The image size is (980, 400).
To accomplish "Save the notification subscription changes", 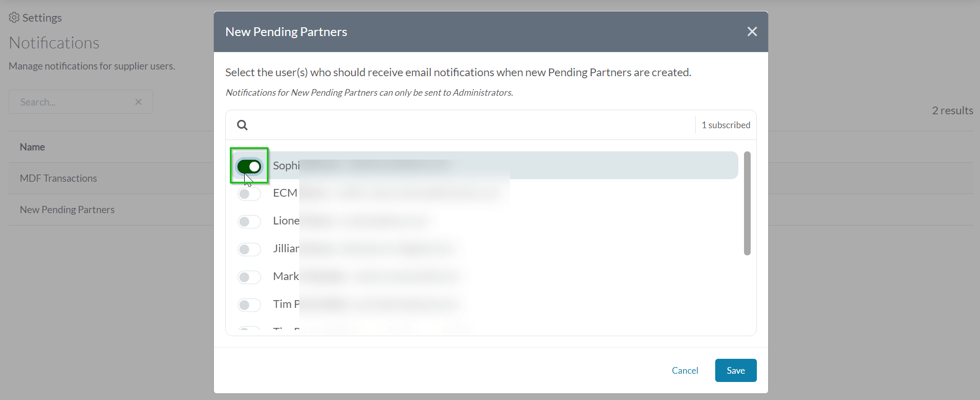I will 736,370.
